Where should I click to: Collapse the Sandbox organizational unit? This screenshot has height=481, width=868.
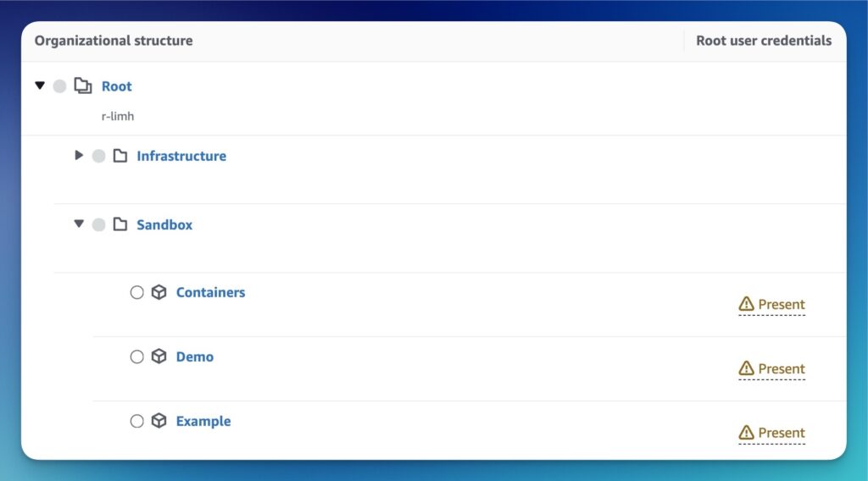coord(79,224)
